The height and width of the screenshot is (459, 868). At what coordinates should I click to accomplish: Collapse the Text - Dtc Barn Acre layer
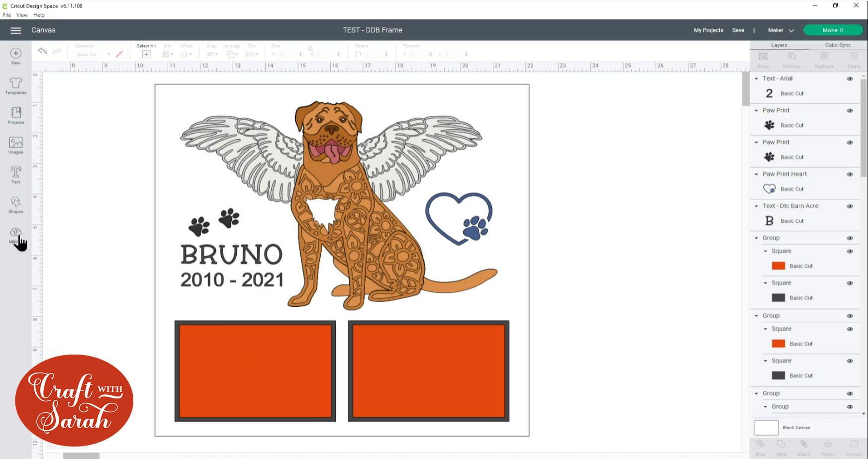757,206
